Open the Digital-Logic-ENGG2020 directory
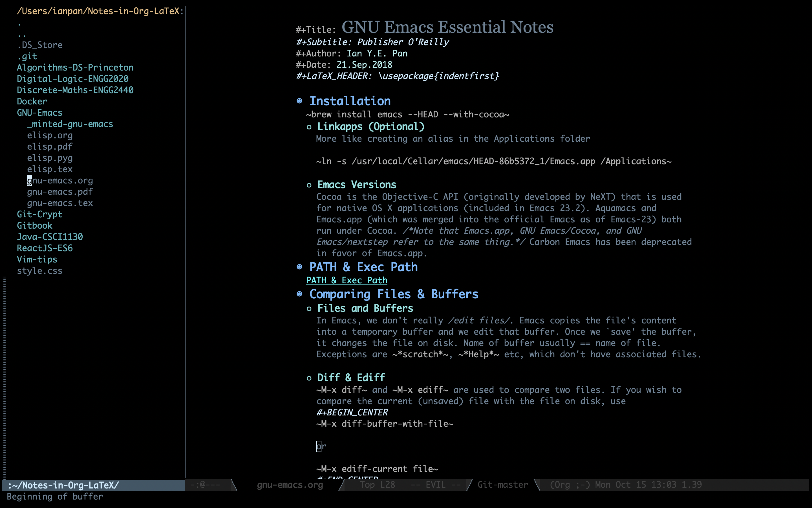Viewport: 812px width, 508px height. 72,79
